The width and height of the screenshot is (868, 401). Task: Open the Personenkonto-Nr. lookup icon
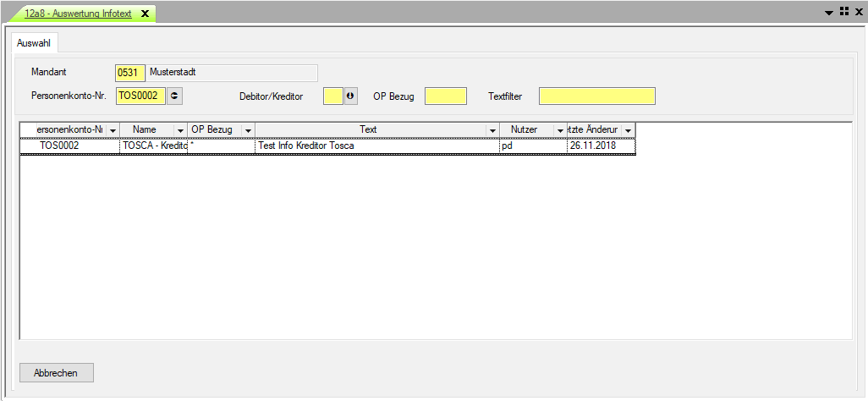pos(175,96)
